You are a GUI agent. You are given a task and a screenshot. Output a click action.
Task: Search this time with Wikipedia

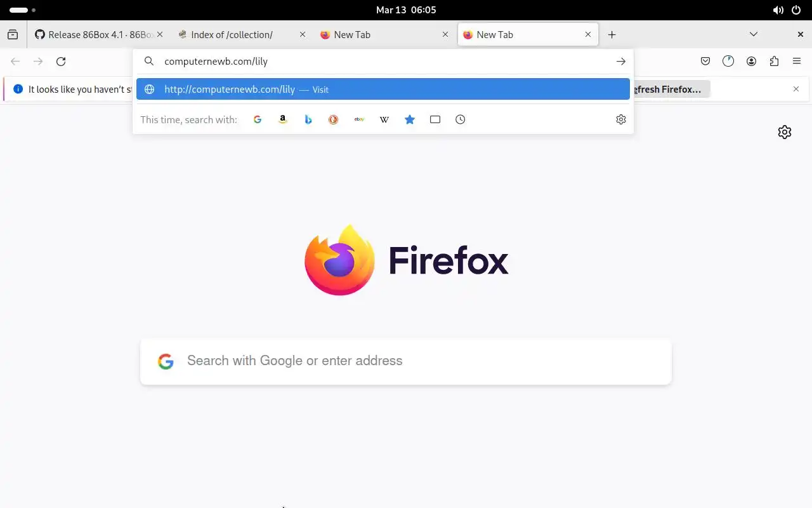pos(384,119)
